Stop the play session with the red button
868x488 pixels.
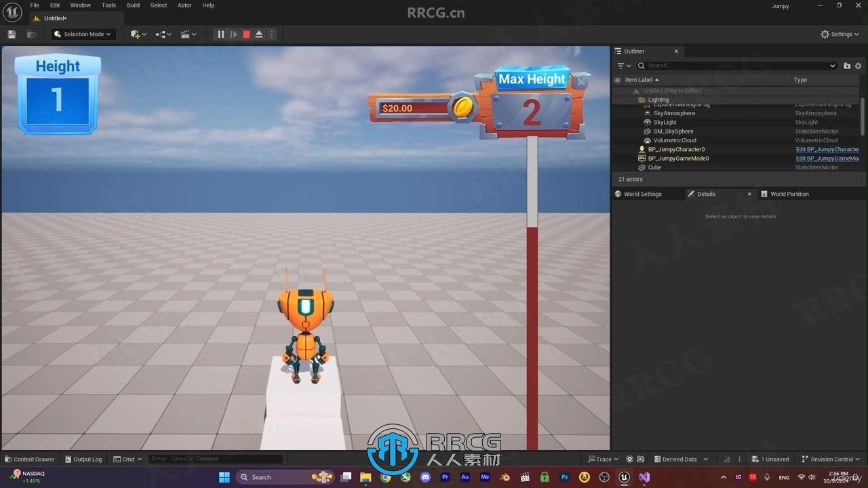tap(246, 34)
